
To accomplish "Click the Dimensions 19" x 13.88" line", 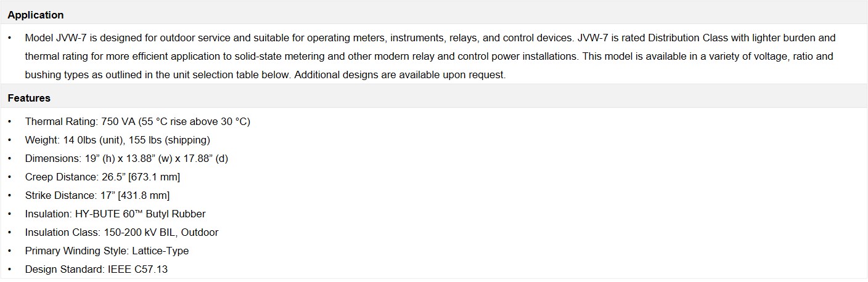I will point(126,158).
